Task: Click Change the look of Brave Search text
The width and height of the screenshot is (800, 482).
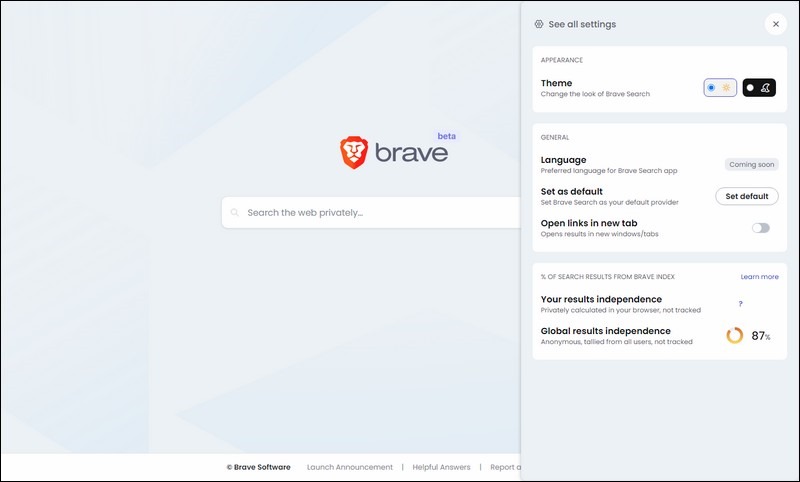Action: click(x=595, y=94)
